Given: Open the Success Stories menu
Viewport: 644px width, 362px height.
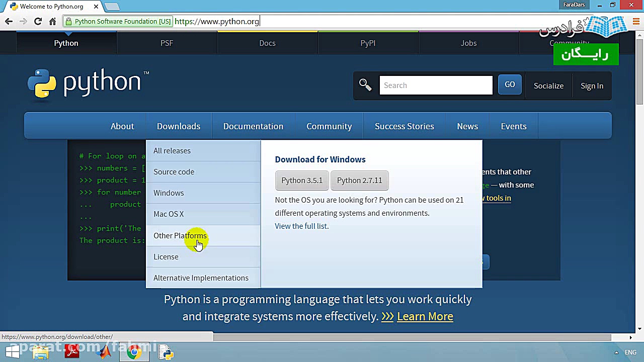Looking at the screenshot, I should (405, 126).
